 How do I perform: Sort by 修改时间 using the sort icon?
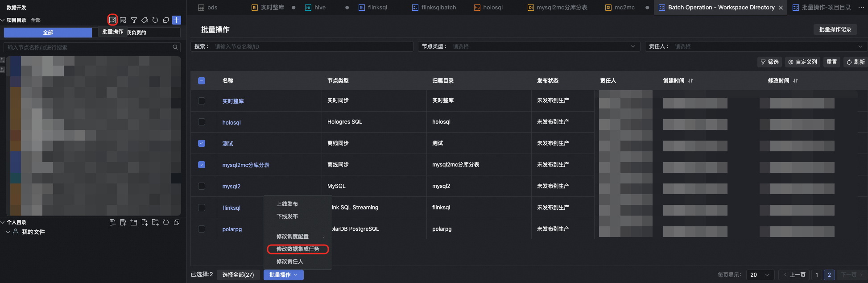point(796,81)
